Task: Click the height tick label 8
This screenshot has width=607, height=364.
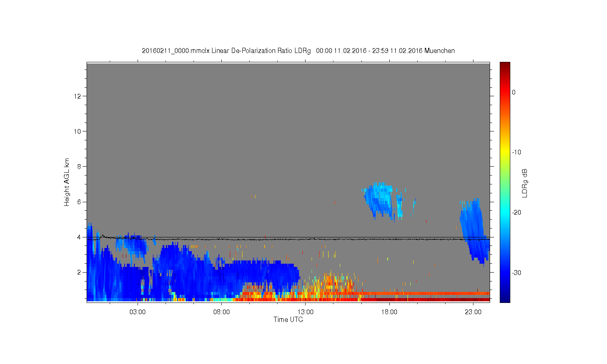Action: tap(80, 166)
